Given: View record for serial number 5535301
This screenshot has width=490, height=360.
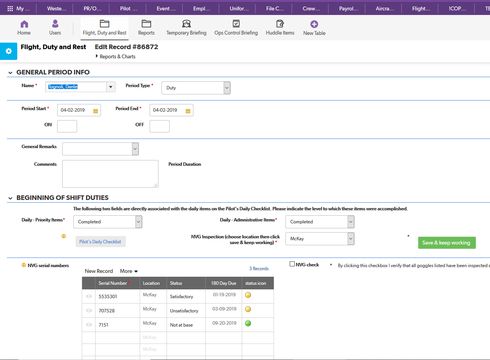Looking at the screenshot, I should 89,296.
